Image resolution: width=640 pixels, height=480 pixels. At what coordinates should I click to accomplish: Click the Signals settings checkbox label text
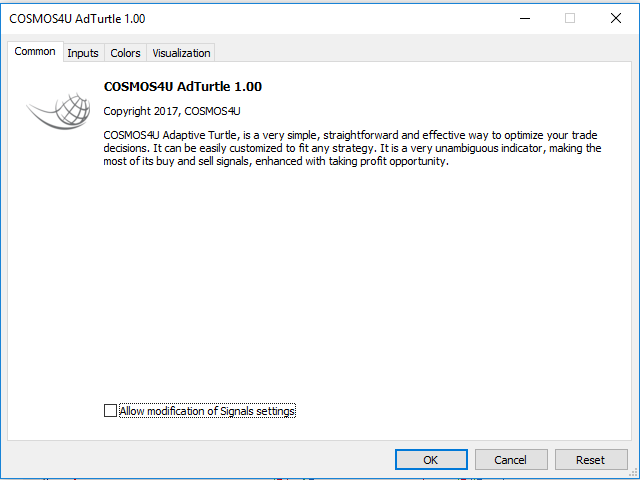(x=207, y=411)
